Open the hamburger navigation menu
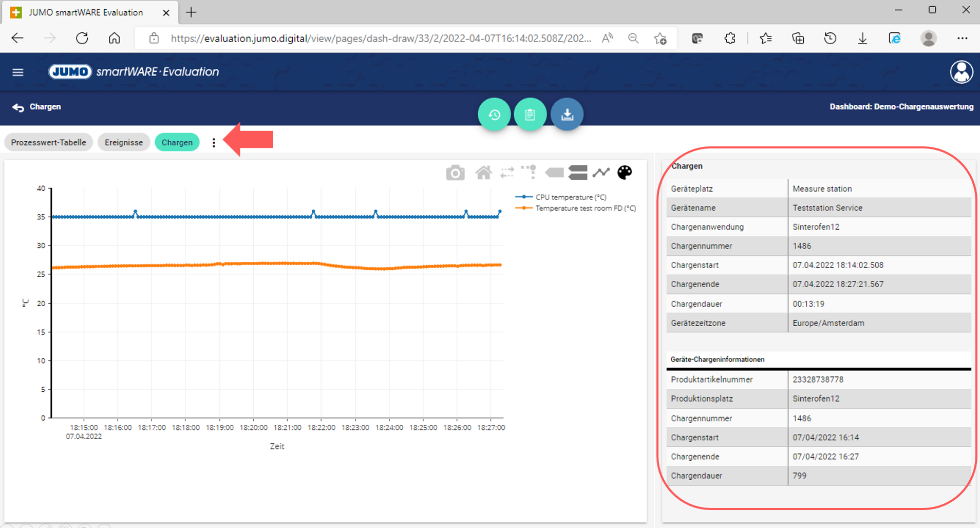 [x=18, y=72]
